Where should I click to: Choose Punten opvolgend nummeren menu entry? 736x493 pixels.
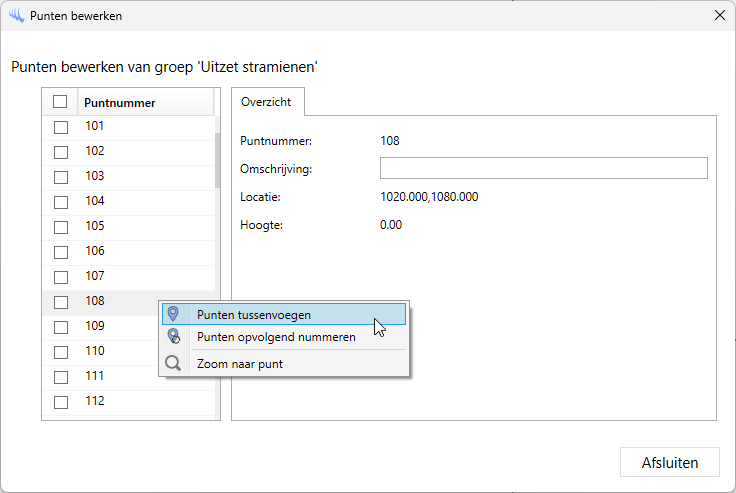276,337
